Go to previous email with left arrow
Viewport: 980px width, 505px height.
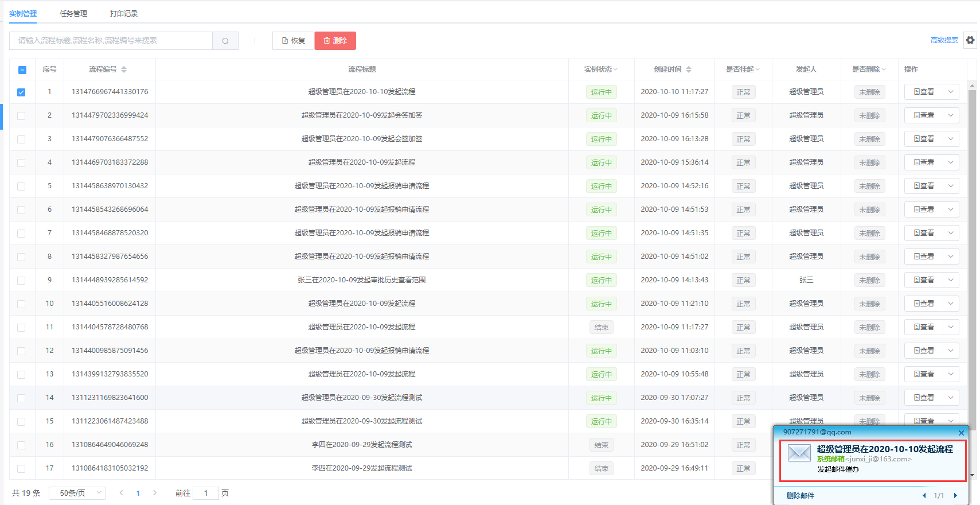click(924, 496)
